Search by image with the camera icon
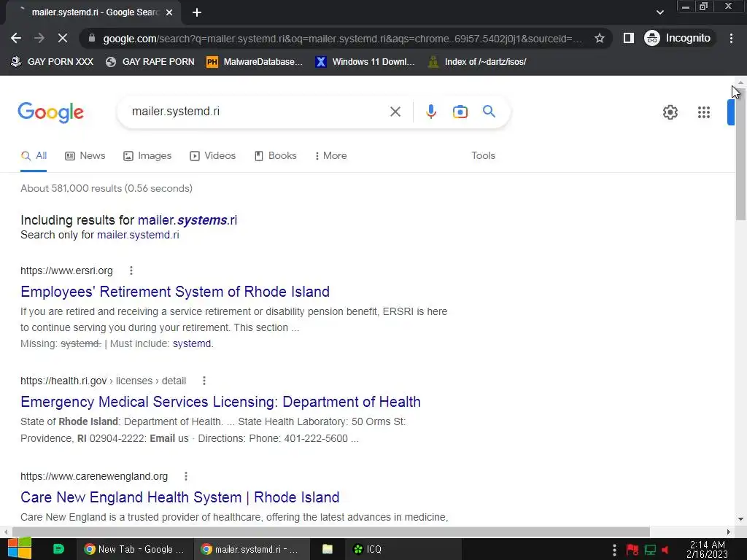The image size is (747, 560). [460, 112]
